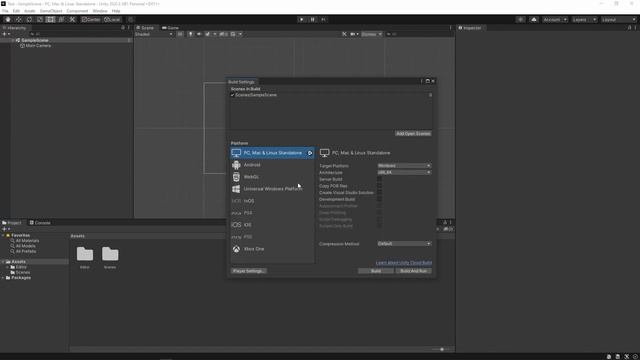Select Android platform

click(x=272, y=165)
